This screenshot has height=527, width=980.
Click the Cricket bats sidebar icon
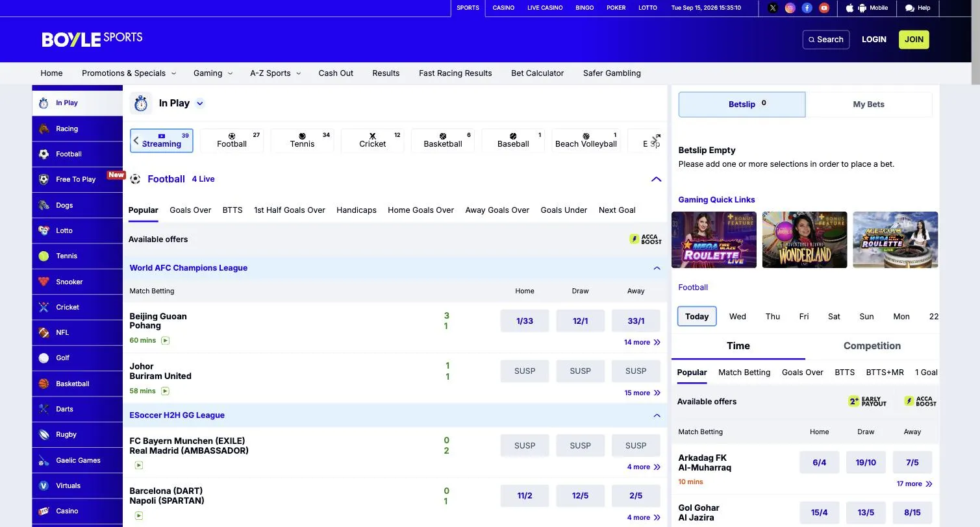44,307
